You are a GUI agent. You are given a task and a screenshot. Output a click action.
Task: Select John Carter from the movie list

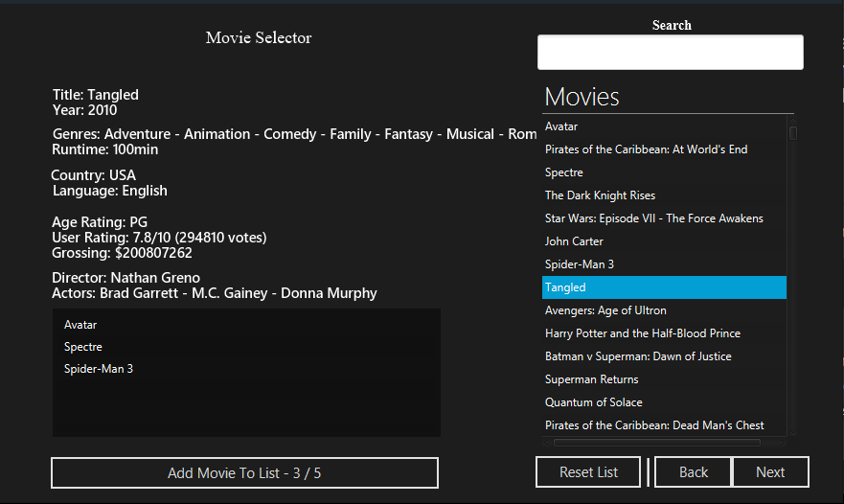point(664,241)
